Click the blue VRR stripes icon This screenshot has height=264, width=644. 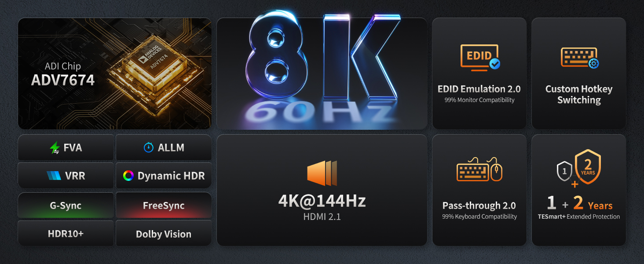coord(54,176)
